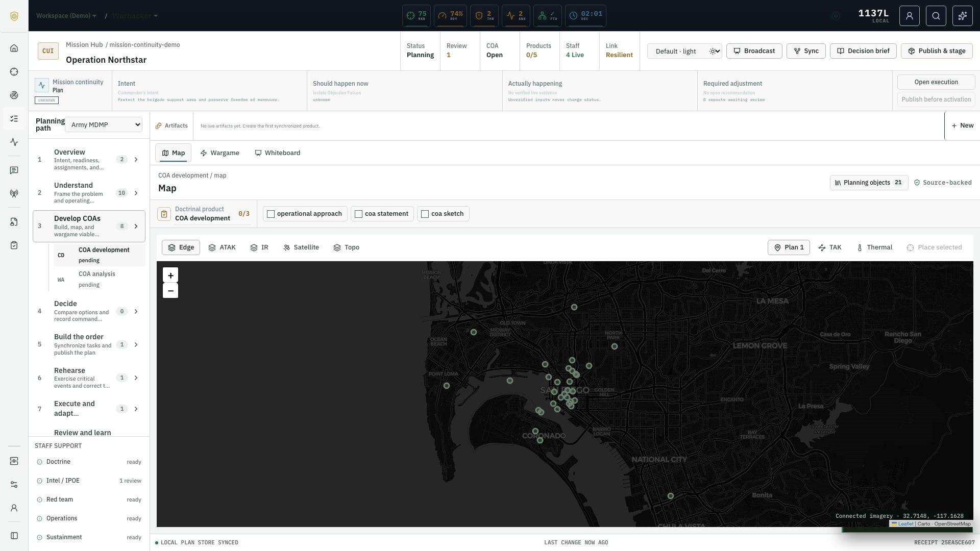Open the activity pulse icon in sidebar

14,142
